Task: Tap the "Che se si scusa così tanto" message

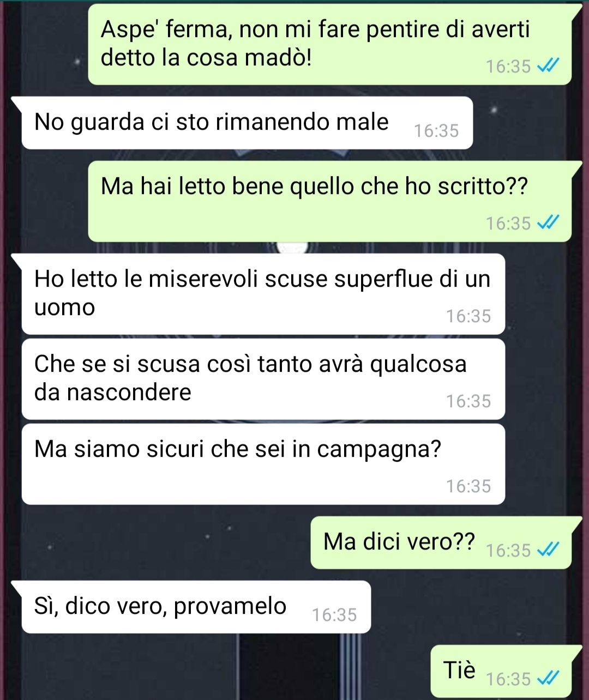Action: click(263, 379)
